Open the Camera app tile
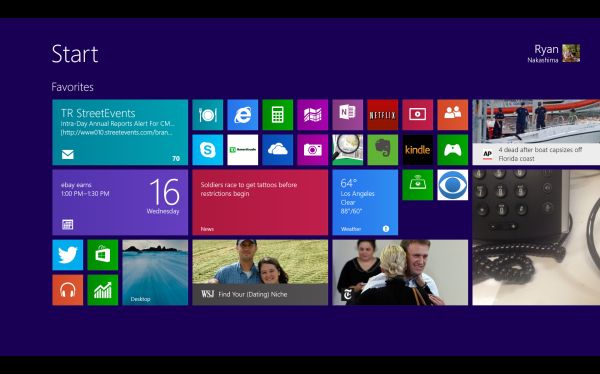The width and height of the screenshot is (600, 374). [313, 150]
